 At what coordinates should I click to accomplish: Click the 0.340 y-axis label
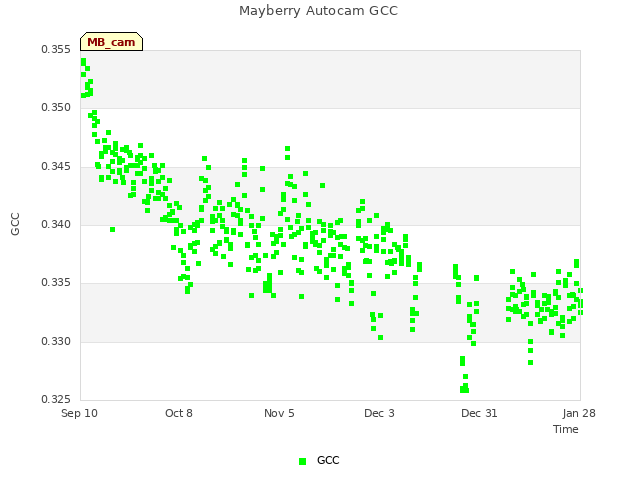tap(56, 224)
